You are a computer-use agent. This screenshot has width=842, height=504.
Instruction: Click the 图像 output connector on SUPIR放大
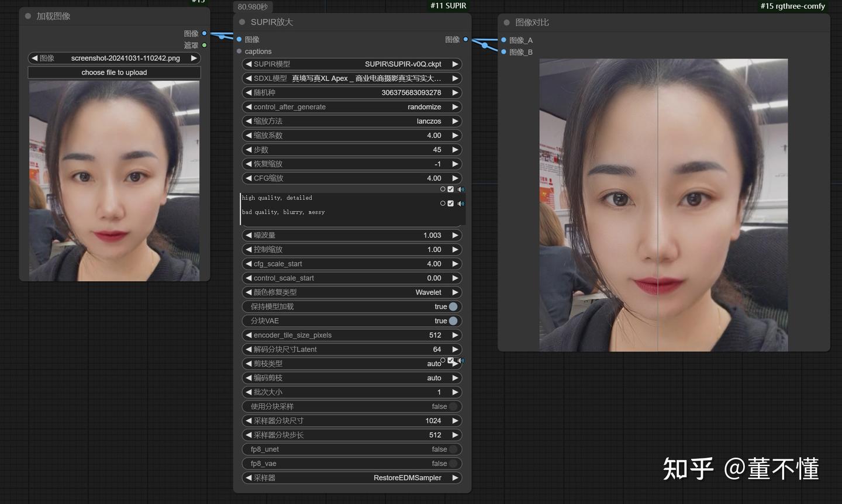tap(465, 39)
